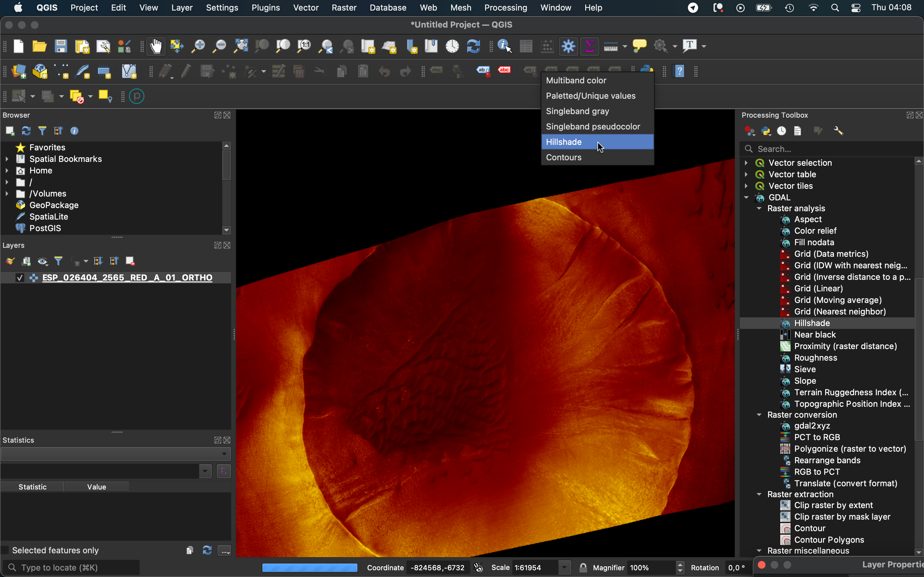Select the Pan Map hand tool
The height and width of the screenshot is (577, 924).
156,46
